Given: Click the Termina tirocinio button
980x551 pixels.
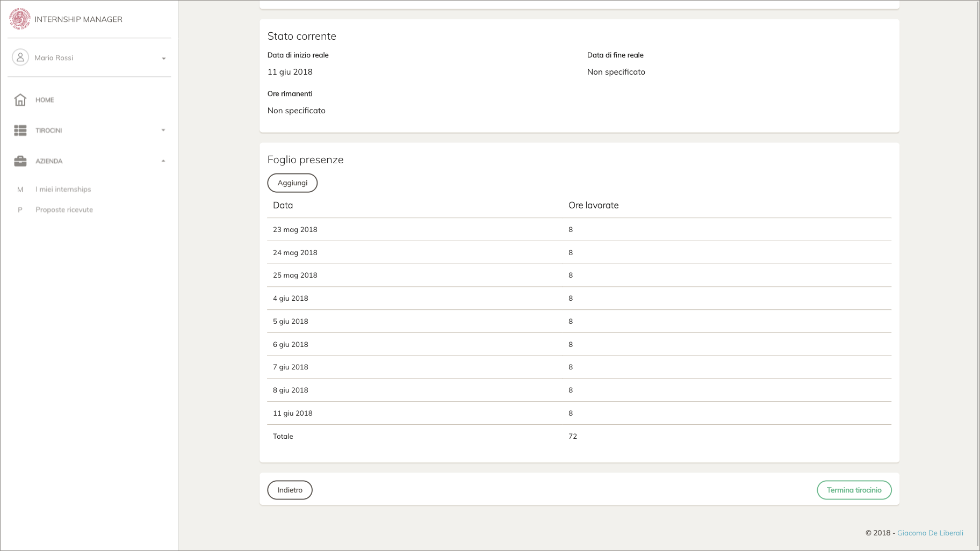Looking at the screenshot, I should 854,490.
